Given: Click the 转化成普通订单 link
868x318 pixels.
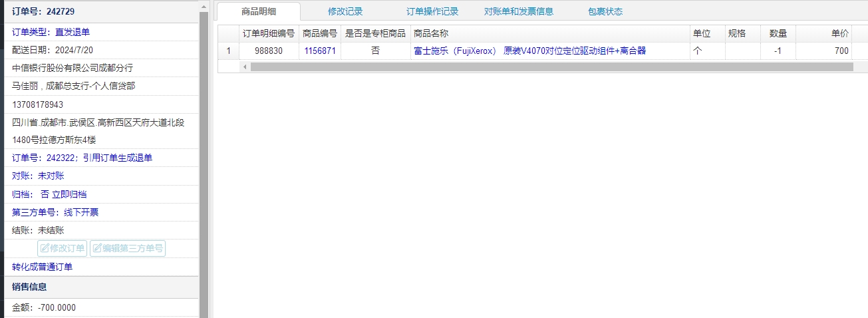Looking at the screenshot, I should pyautogui.click(x=43, y=267).
